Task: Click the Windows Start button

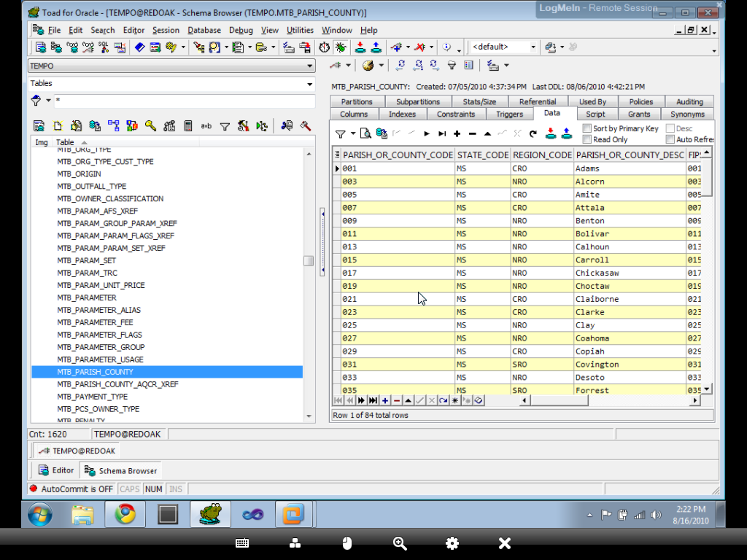Action: (40, 515)
